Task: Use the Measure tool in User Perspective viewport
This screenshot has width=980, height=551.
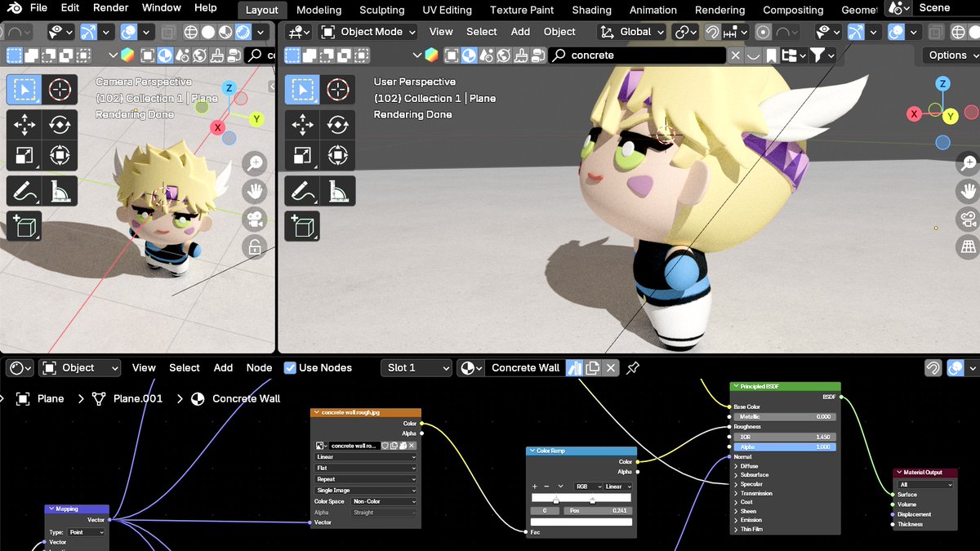Action: tap(337, 191)
